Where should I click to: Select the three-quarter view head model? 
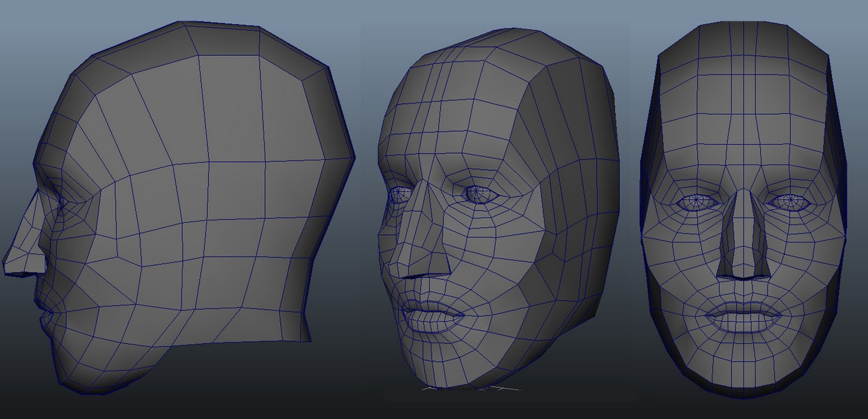497,209
